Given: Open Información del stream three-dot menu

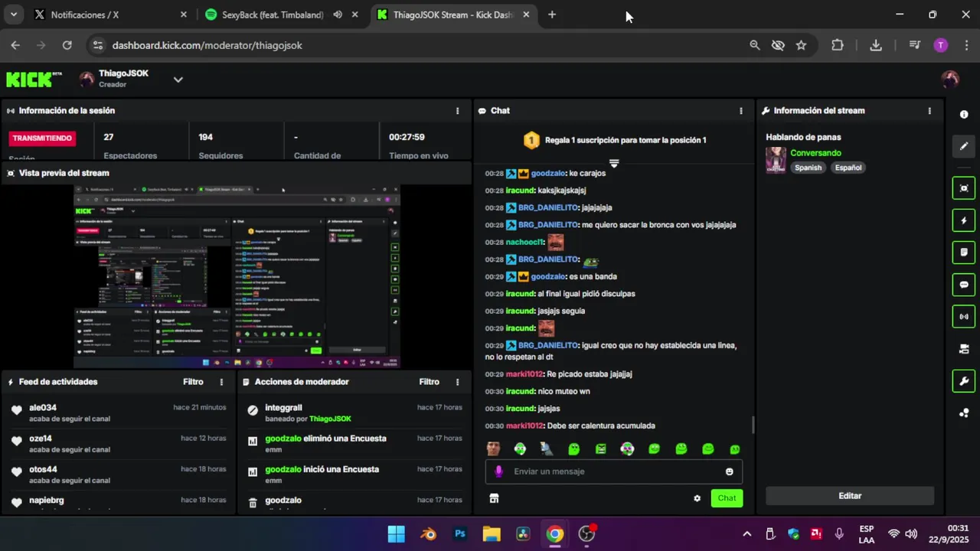Looking at the screenshot, I should point(929,110).
